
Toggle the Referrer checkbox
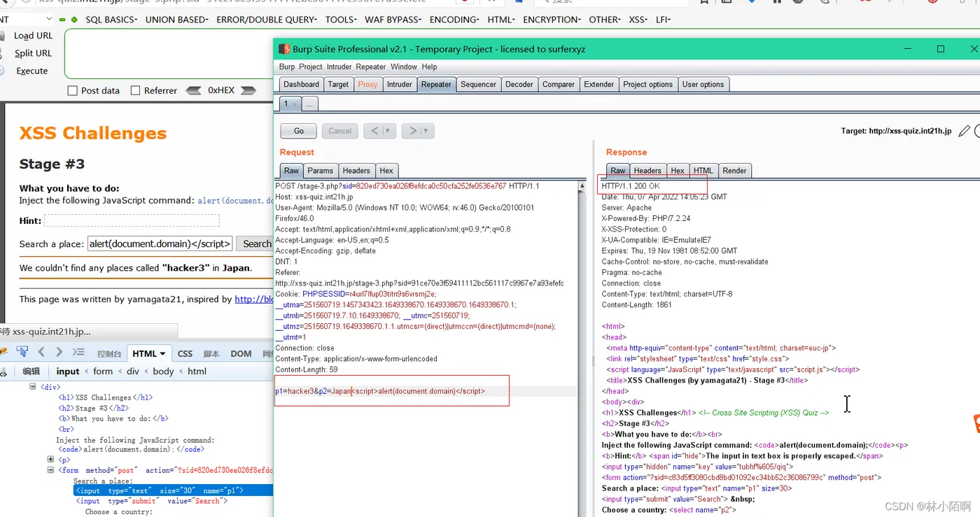click(x=135, y=91)
